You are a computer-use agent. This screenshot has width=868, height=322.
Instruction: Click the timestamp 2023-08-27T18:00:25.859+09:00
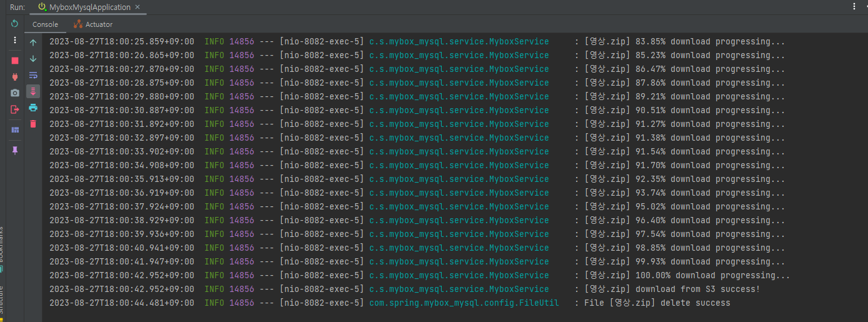122,41
